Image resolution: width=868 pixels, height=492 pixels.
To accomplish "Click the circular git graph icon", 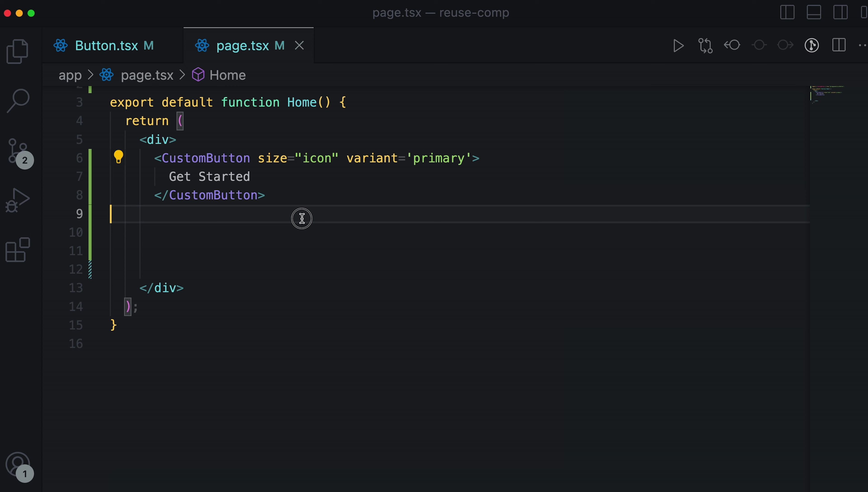I will (x=811, y=45).
